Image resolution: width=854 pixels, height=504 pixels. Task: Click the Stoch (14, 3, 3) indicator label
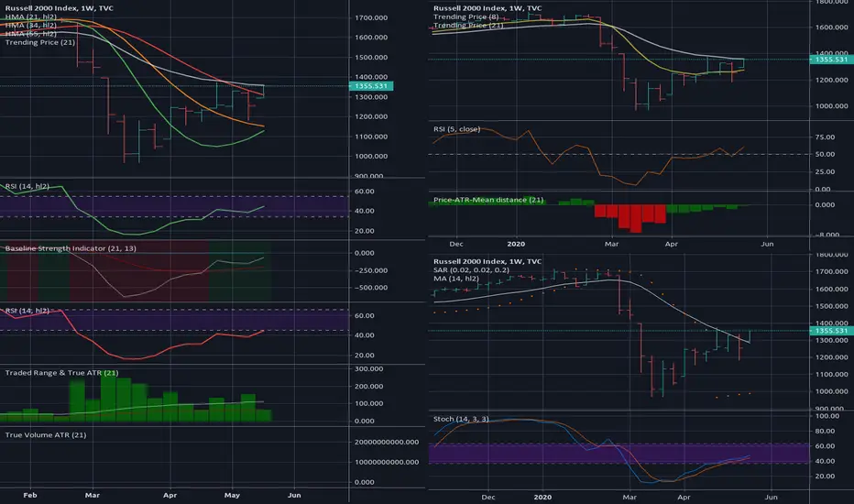click(461, 419)
